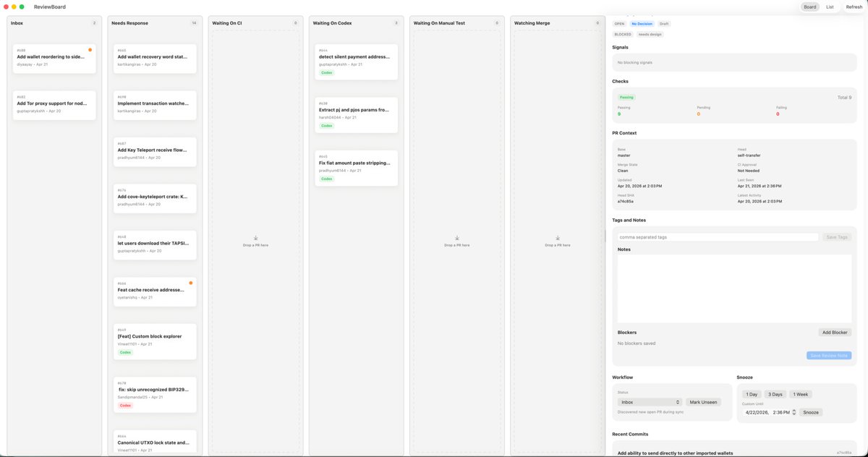Open the Status dropdown showing Inbox
The width and height of the screenshot is (868, 457).
tap(649, 401)
